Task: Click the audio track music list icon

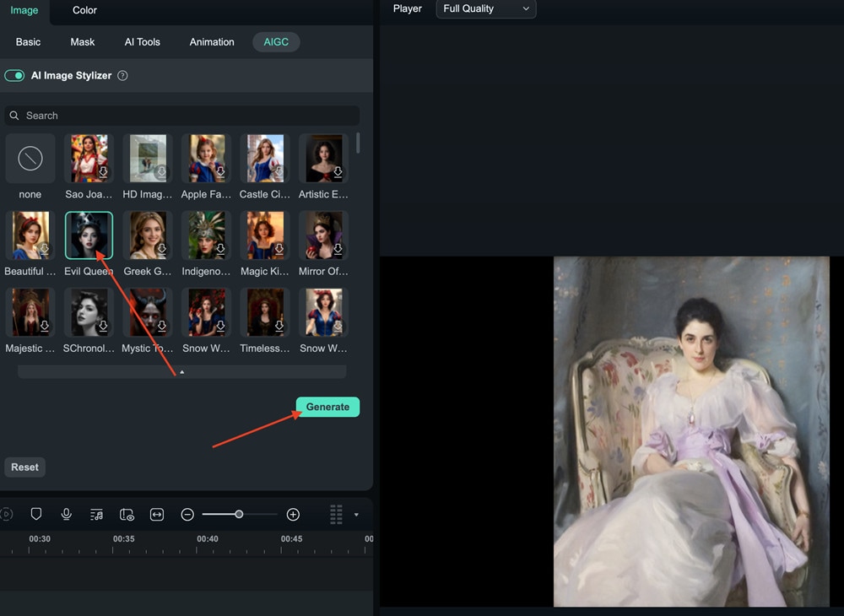Action: click(x=96, y=515)
